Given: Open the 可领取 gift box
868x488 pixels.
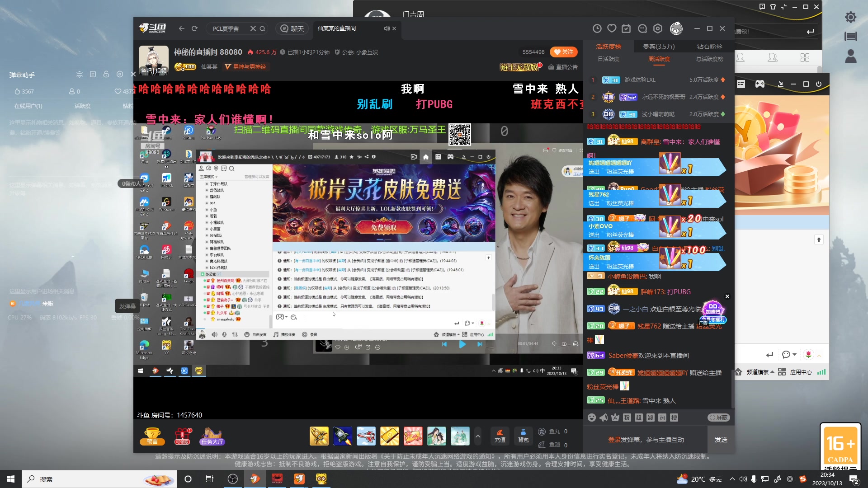Looking at the screenshot, I should pos(183,436).
